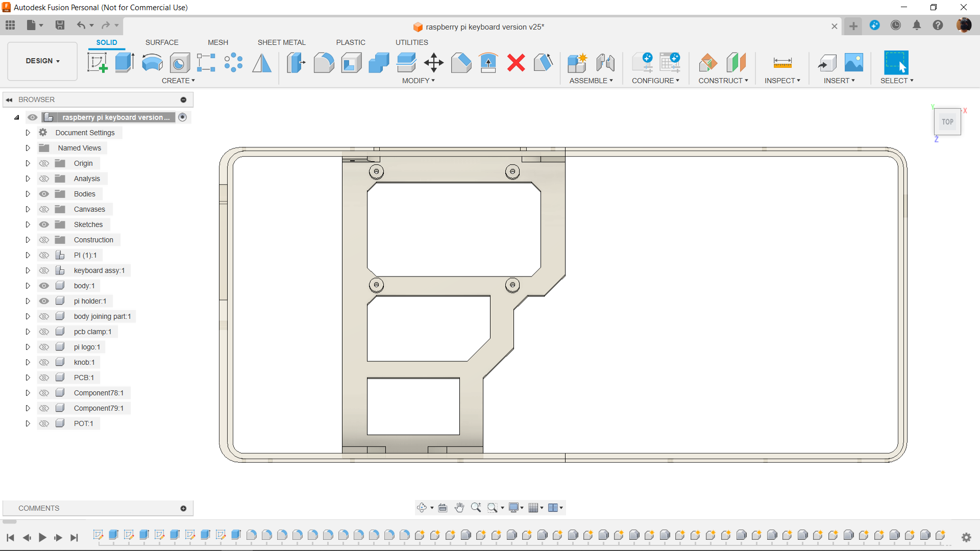Viewport: 980px width, 551px height.
Task: Expand the Construction folder browser
Action: click(x=28, y=239)
